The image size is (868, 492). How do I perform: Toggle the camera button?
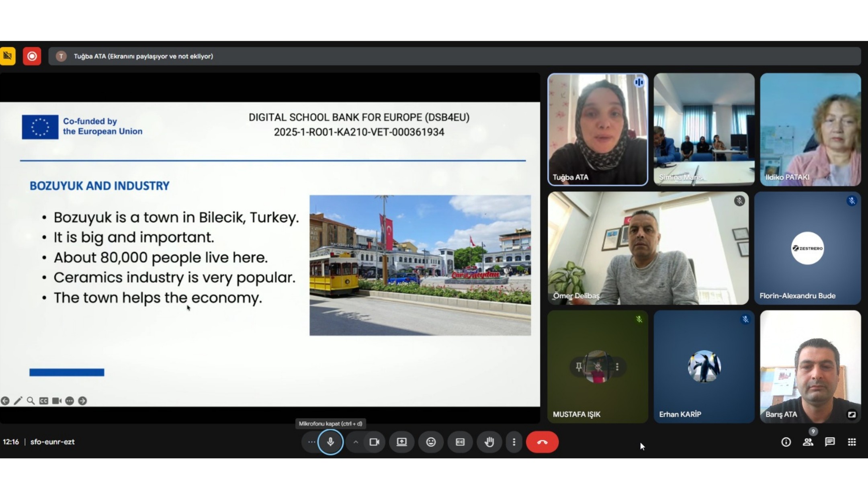374,442
